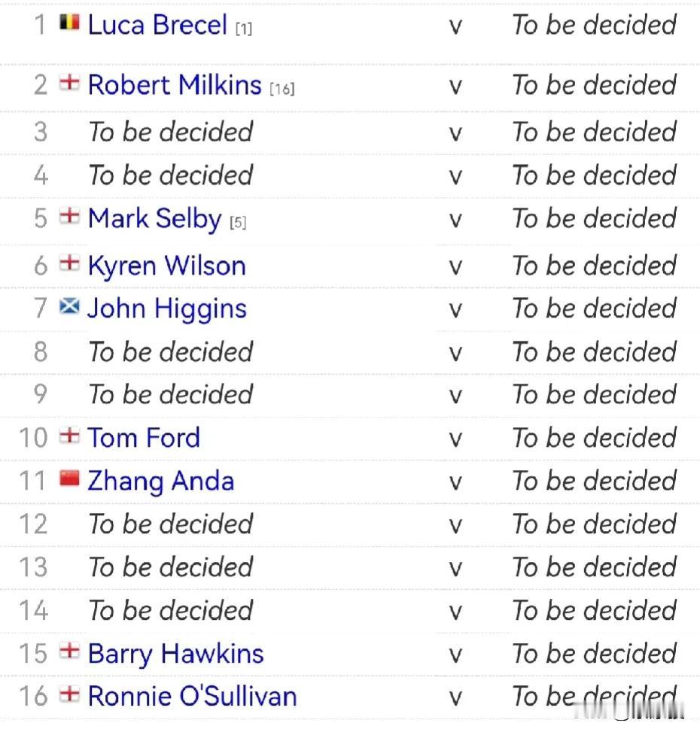The width and height of the screenshot is (700, 735).
Task: Click the John Higgins link
Action: point(167,309)
